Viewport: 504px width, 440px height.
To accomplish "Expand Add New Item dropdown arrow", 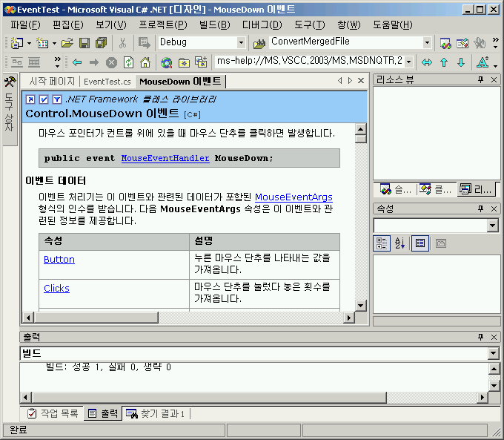I will pos(54,43).
